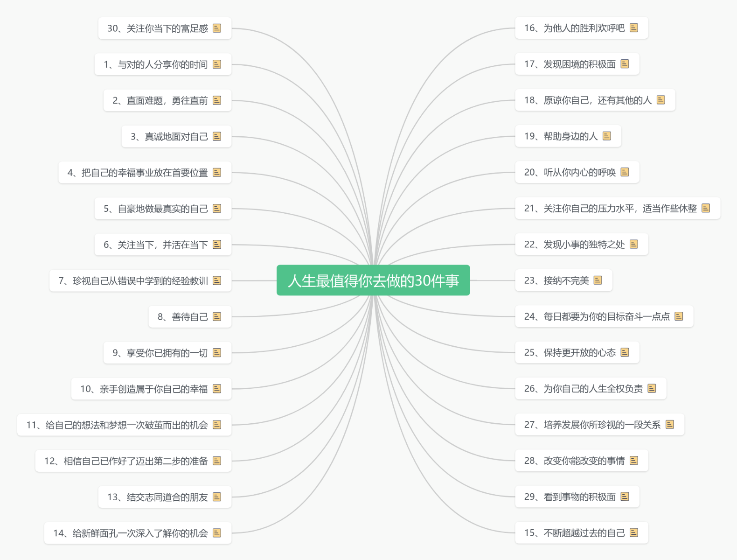Click note icon next to 善待自己
The width and height of the screenshot is (737, 560).
tap(217, 316)
